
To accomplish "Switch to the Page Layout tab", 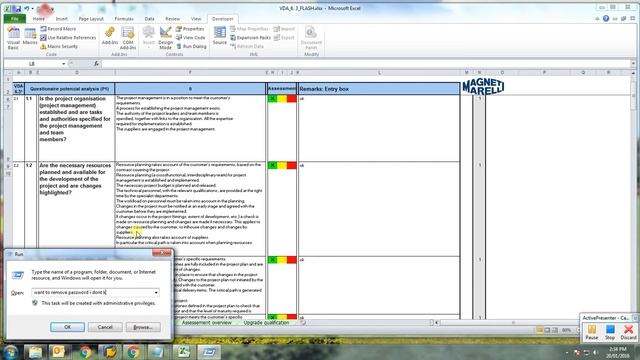I will (x=91, y=19).
